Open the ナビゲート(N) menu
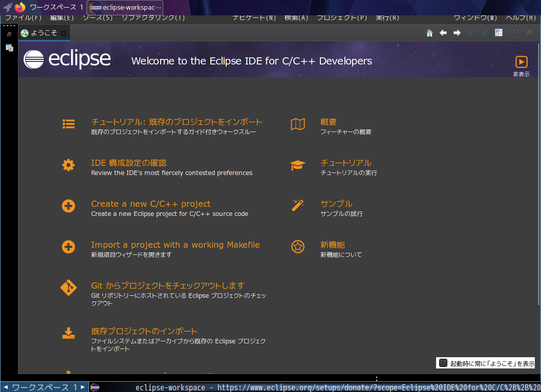This screenshot has height=392, width=541. tap(254, 17)
